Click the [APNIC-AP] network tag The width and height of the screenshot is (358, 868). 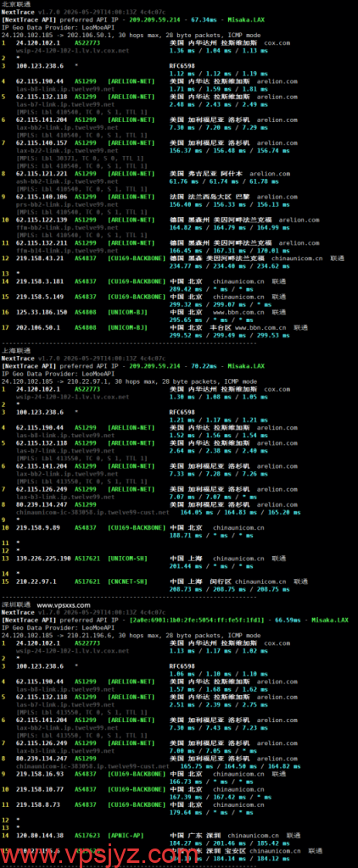[126, 835]
